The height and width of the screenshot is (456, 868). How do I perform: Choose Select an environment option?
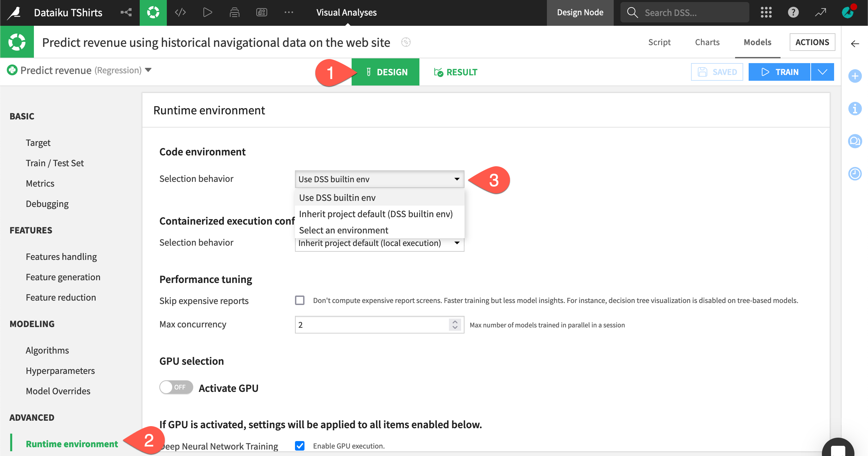[379, 230]
